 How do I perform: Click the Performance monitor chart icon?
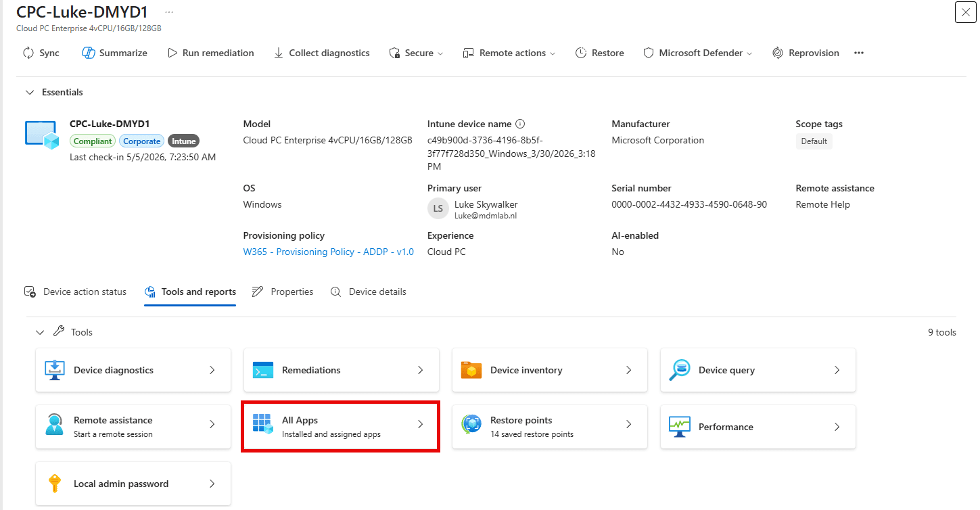click(680, 427)
